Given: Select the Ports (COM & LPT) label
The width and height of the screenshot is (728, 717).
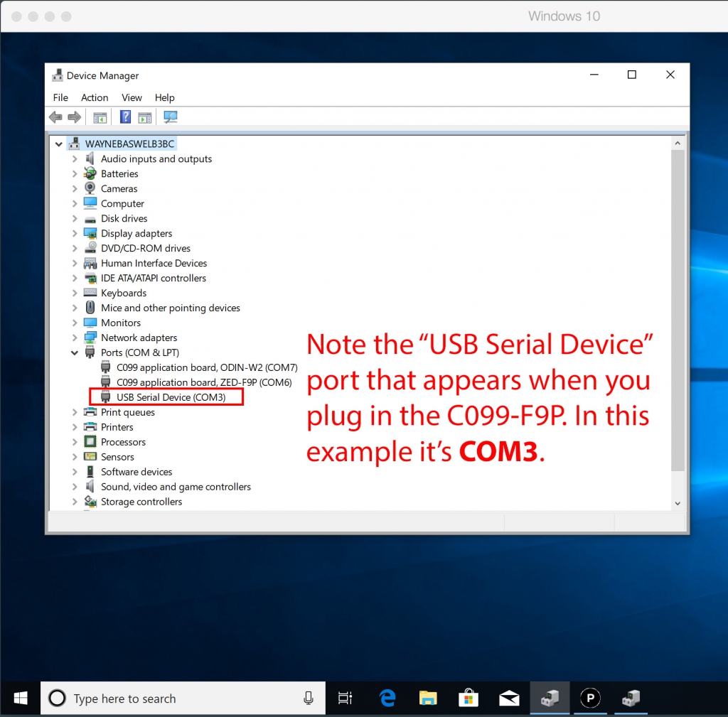Looking at the screenshot, I should click(x=140, y=352).
